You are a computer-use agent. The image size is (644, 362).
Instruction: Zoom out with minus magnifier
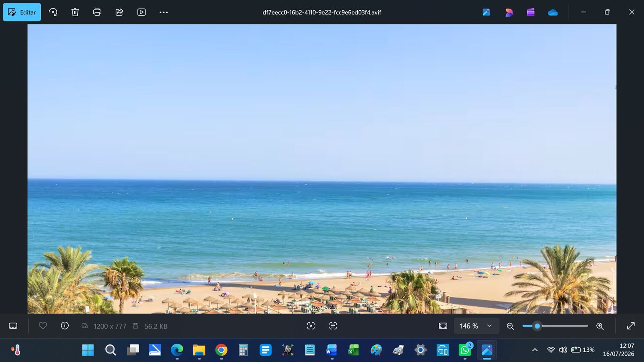click(510, 326)
